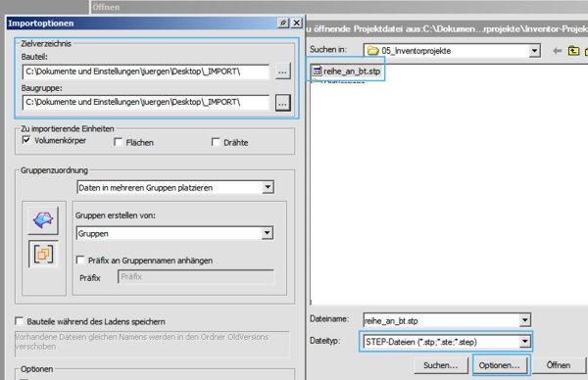This screenshot has height=380, width=588.
Task: Close the Importoptionen dialog
Action: click(297, 23)
